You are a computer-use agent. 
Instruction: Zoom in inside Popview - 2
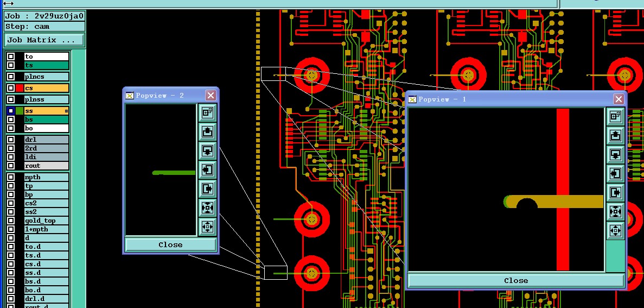(x=207, y=208)
